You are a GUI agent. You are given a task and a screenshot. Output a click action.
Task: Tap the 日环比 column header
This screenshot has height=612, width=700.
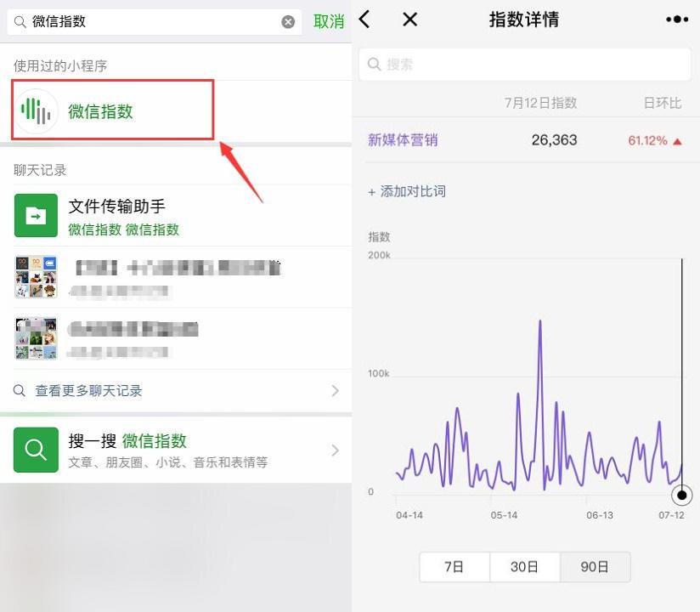pyautogui.click(x=663, y=103)
